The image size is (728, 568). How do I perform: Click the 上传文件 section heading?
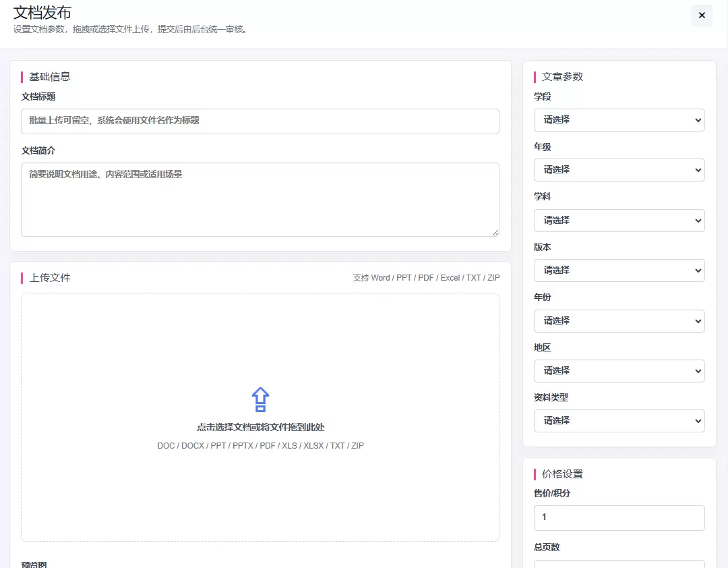click(x=50, y=278)
